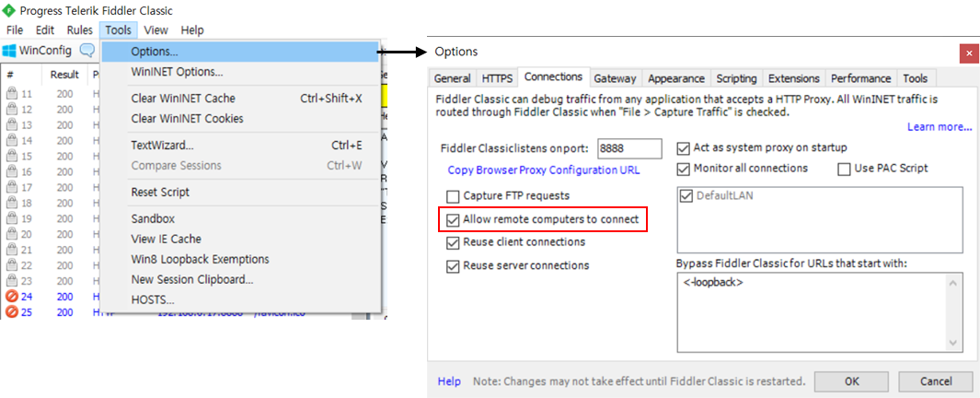Click the comment speech bubble toolbar icon
The width and height of the screenshot is (980, 398).
tap(86, 50)
